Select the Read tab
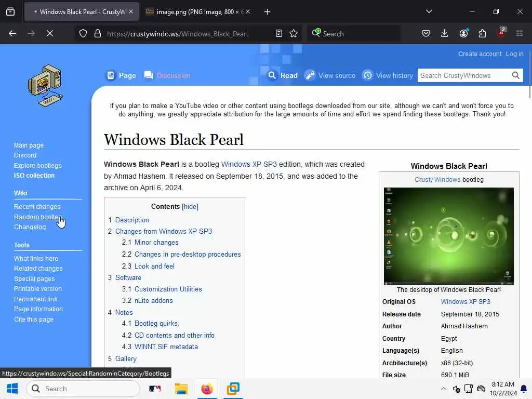 [283, 76]
